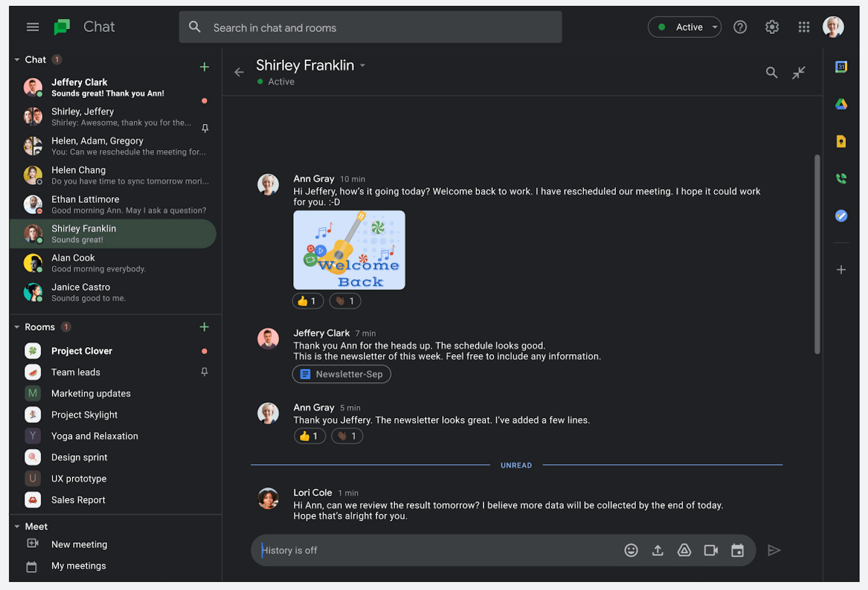Open the Newsletter-Sep attachment

coord(341,374)
